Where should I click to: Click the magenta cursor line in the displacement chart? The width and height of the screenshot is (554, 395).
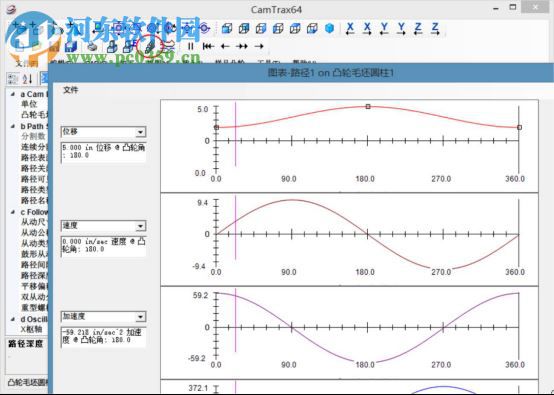point(235,134)
